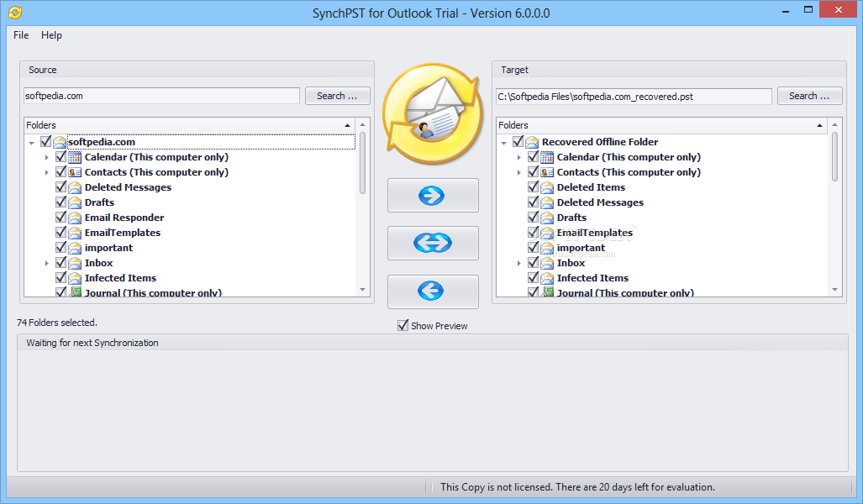Uncheck Email Responder checkbox in Source
This screenshot has height=504, width=863.
point(61,218)
